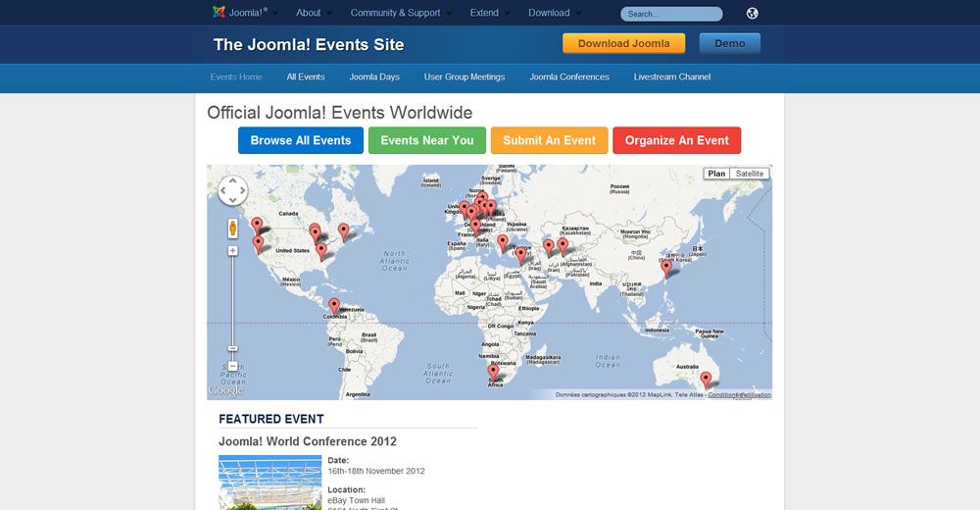Screen dimensions: 980x510
Task: Open the Joomla! World Conference 2012 heading
Action: (x=308, y=441)
